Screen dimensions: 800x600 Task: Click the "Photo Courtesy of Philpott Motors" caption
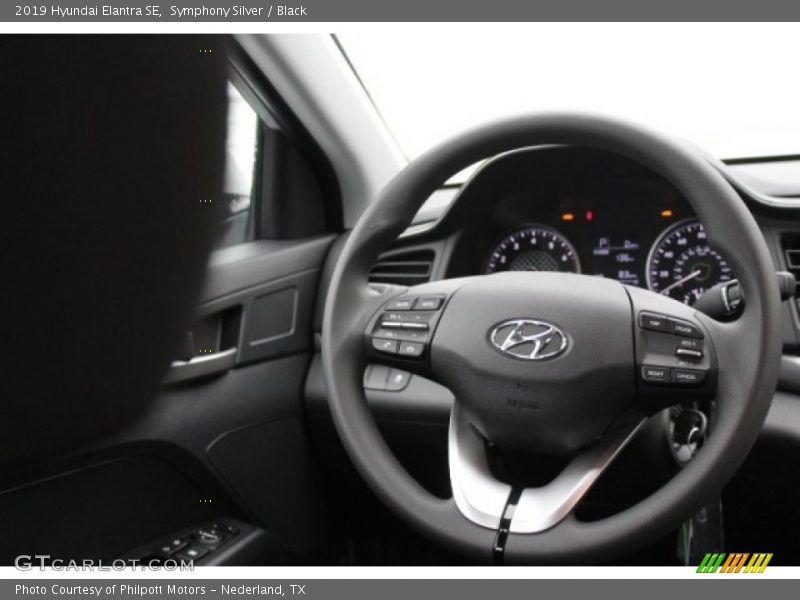click(x=110, y=590)
